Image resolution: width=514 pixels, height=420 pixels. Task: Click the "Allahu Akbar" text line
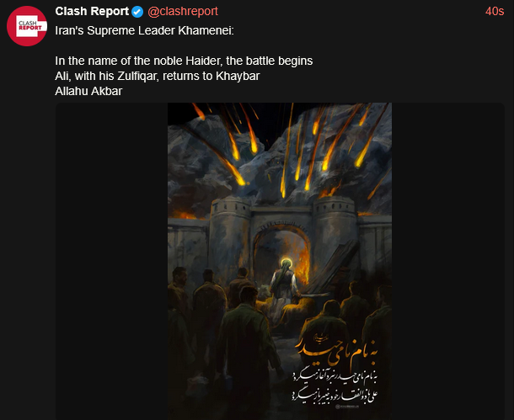coord(88,91)
